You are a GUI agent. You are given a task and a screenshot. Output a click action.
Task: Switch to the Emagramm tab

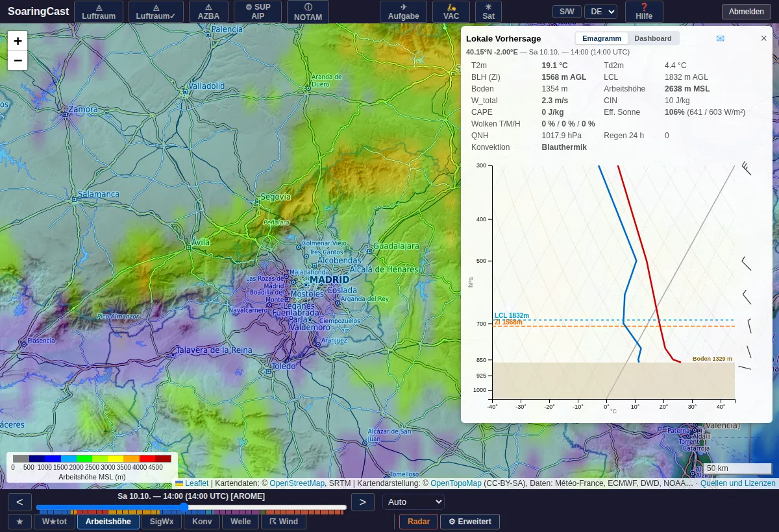[x=602, y=38]
